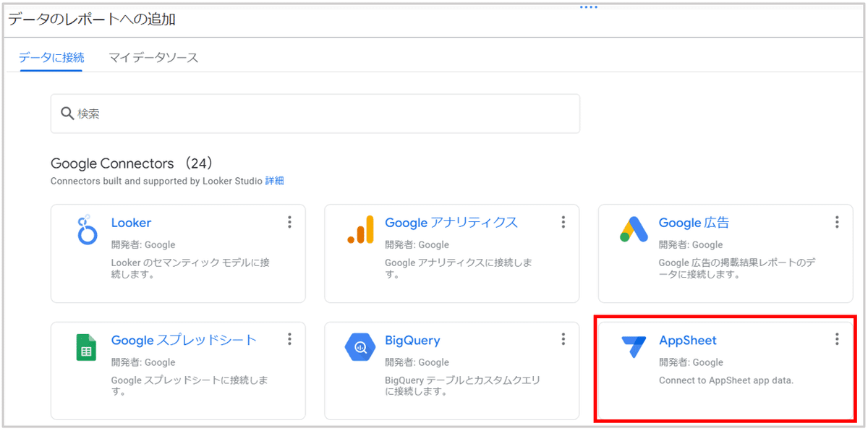Select the Google アナリティクス connector title
Image resolution: width=868 pixels, height=431 pixels.
pos(451,223)
